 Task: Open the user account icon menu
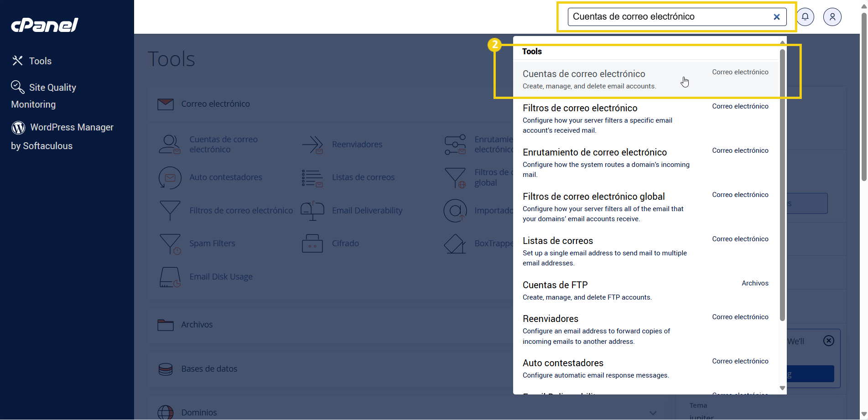(832, 17)
